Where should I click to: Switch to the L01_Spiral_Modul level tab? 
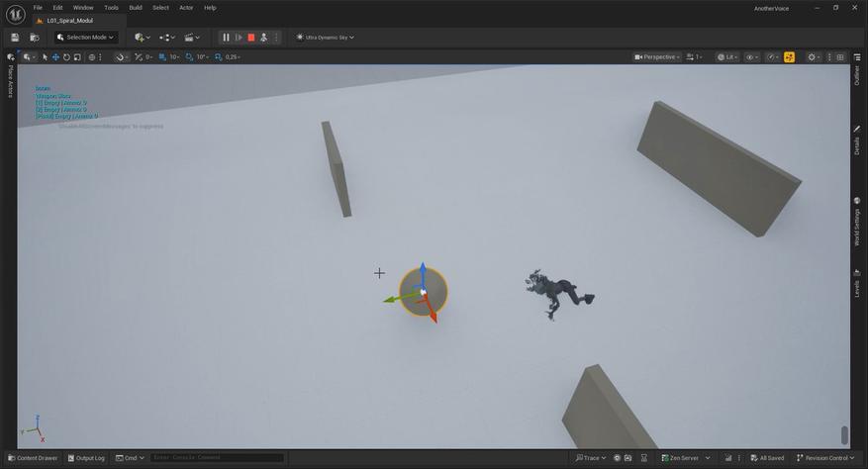[69, 21]
